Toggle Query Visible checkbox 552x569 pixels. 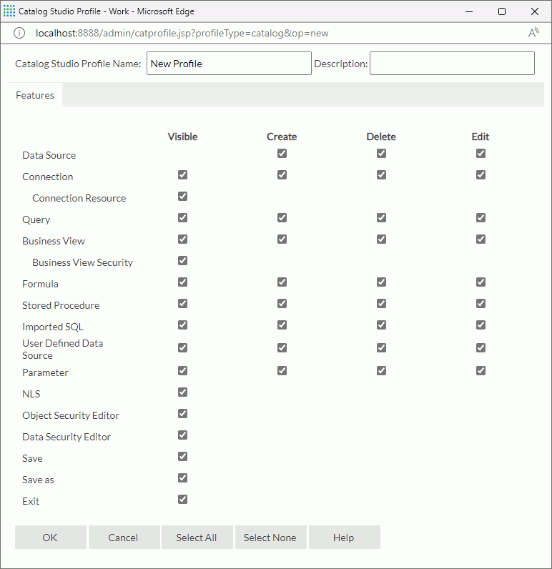183,218
